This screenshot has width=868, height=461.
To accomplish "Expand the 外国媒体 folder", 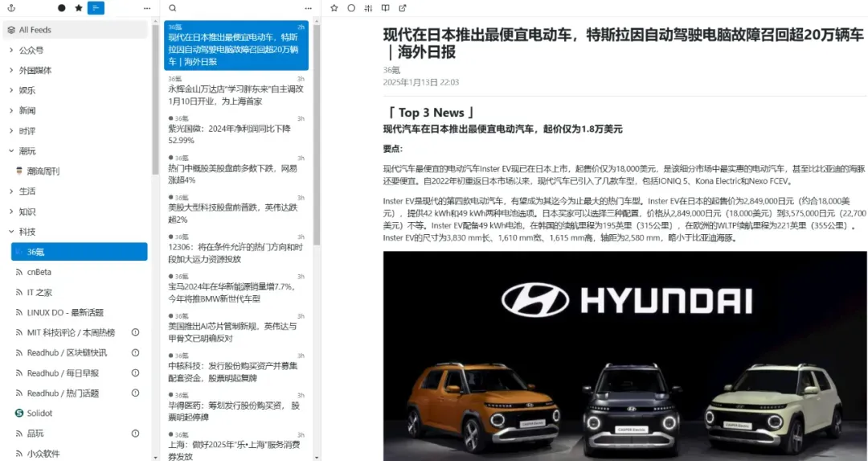I will pos(11,70).
